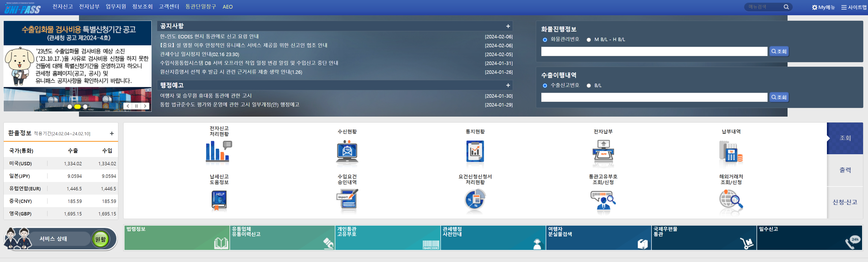
Task: Open the 업무지원 menu
Action: [116, 7]
